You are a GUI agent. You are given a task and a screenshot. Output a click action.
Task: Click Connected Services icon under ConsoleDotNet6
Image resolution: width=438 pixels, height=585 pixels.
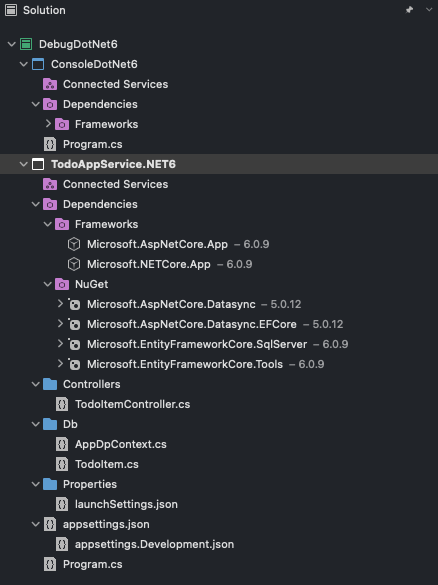coord(50,84)
